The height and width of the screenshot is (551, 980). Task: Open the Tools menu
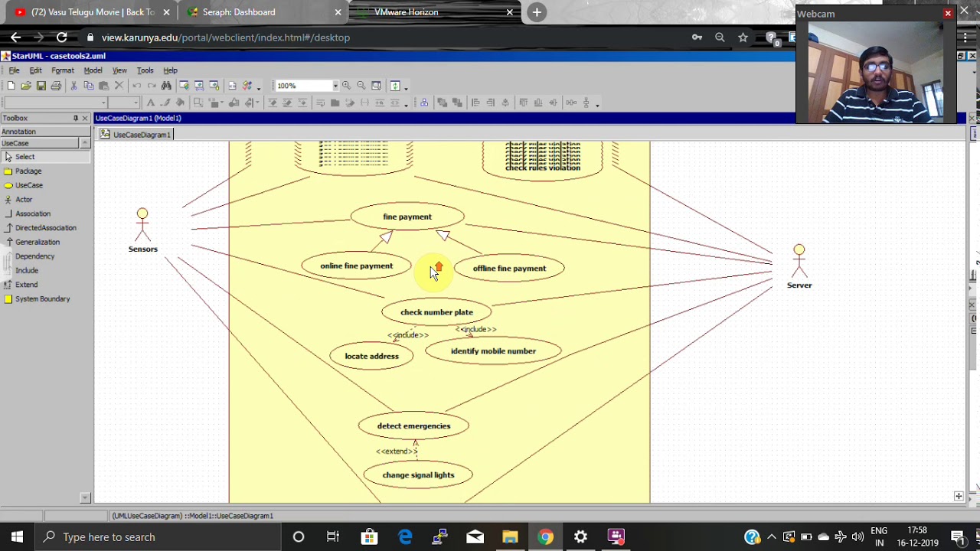click(145, 70)
